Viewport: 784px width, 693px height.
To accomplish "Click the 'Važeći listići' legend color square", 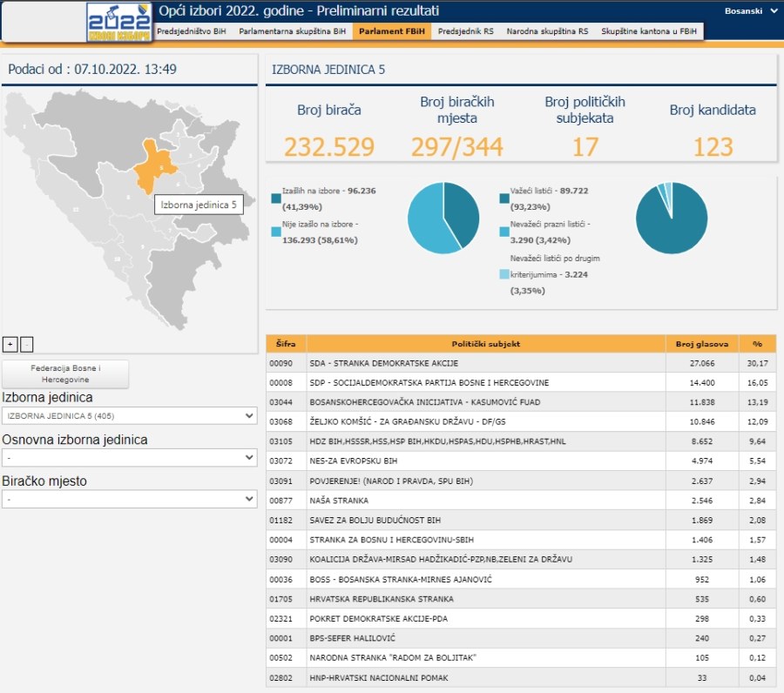I will pos(504,198).
